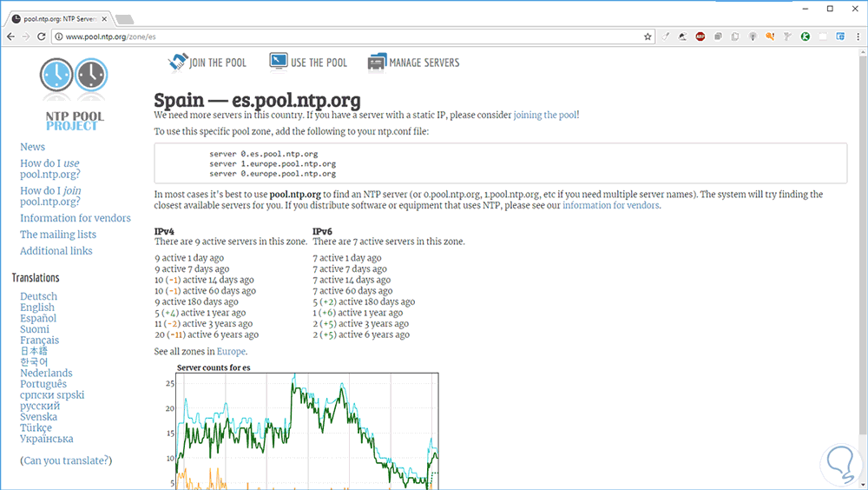Click the green K extension icon
Screen dimensions: 868x490
pyautogui.click(x=806, y=36)
